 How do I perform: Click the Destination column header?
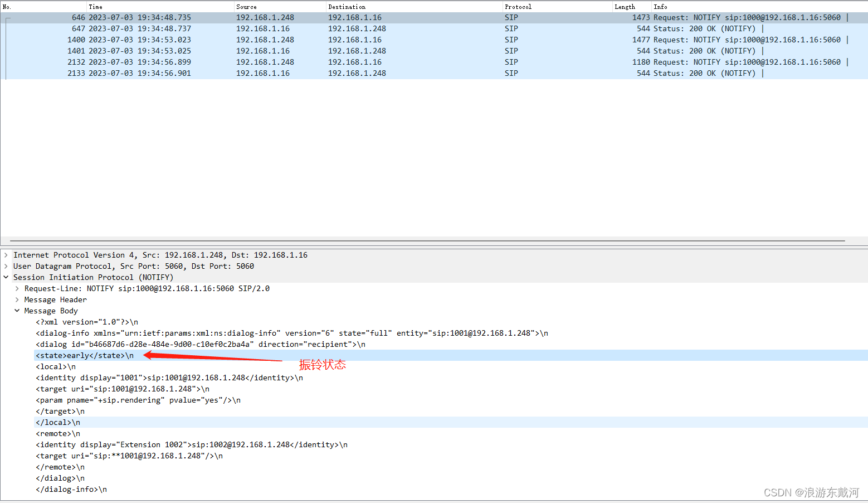point(415,7)
